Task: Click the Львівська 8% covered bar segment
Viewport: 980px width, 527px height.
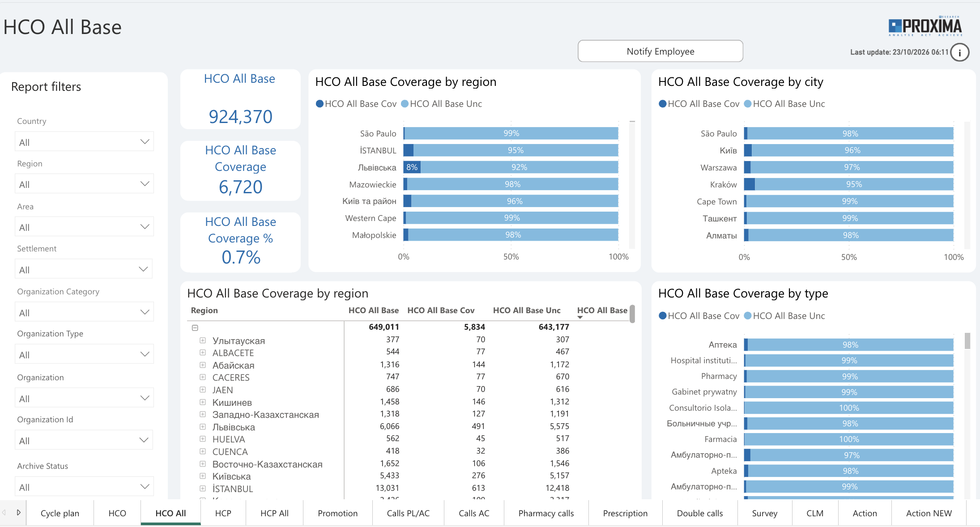Action: pos(412,167)
